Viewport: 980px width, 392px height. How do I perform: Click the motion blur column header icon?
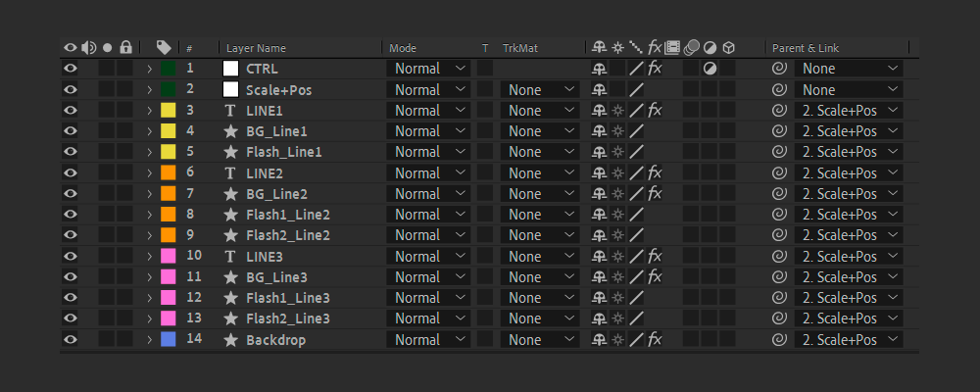tap(691, 47)
